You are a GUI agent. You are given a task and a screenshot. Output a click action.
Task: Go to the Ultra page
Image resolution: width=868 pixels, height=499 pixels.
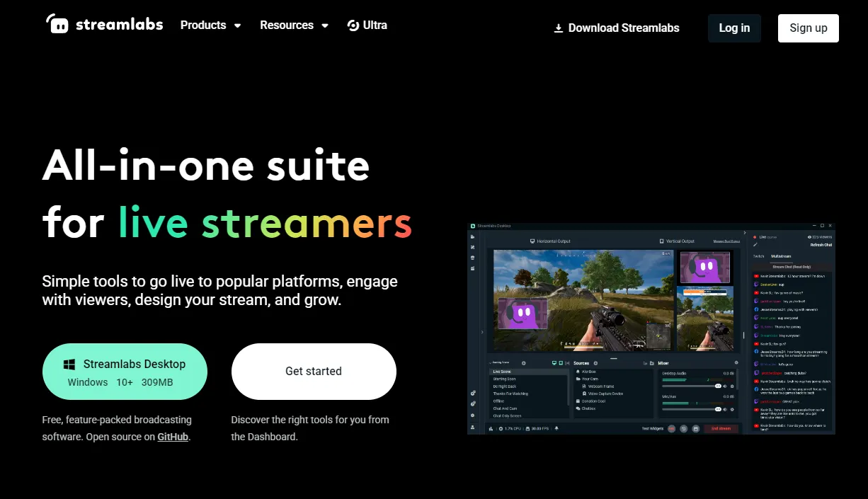(x=367, y=25)
